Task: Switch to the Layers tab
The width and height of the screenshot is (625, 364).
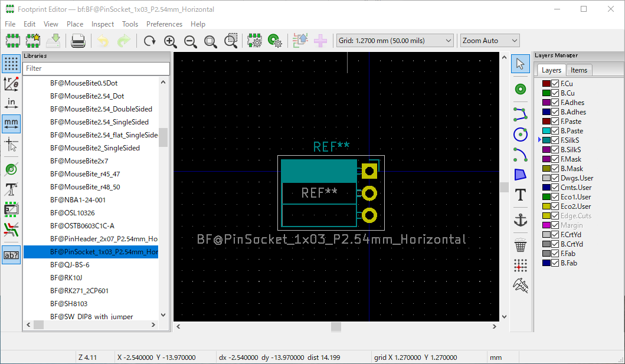Action: tap(551, 70)
